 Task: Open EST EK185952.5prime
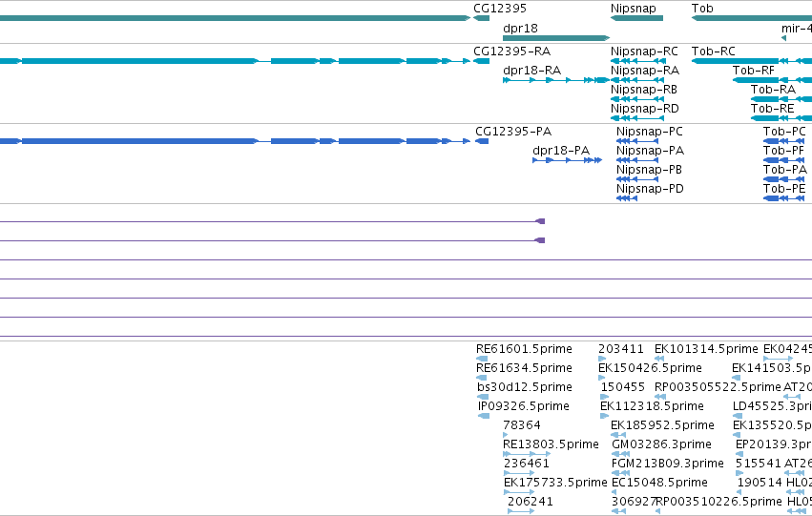click(x=662, y=425)
